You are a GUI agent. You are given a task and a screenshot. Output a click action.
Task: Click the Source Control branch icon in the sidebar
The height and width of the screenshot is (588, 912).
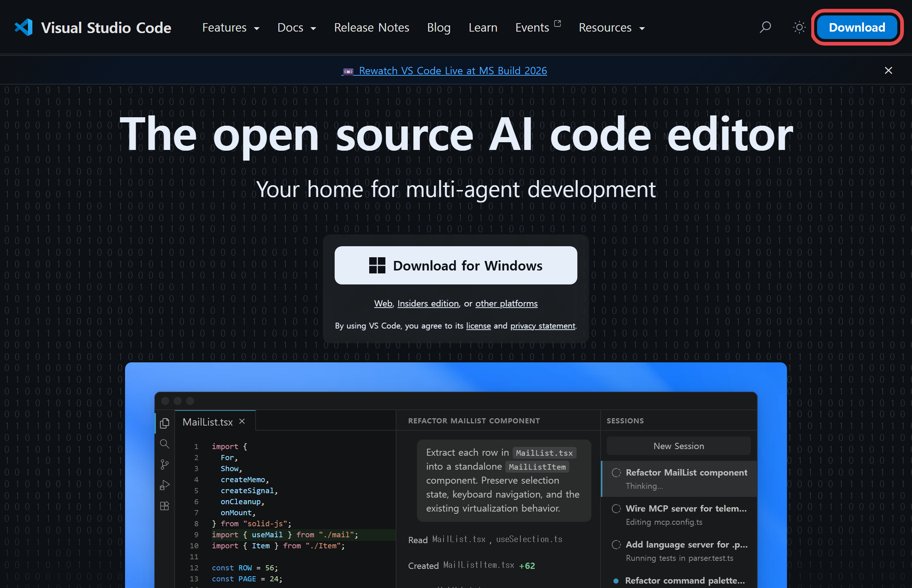tap(165, 464)
